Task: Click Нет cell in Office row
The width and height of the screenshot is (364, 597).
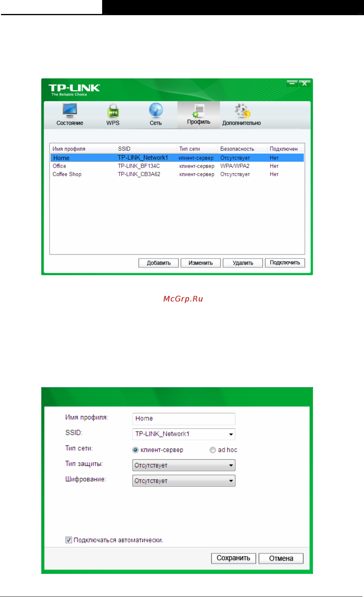Action: [274, 166]
